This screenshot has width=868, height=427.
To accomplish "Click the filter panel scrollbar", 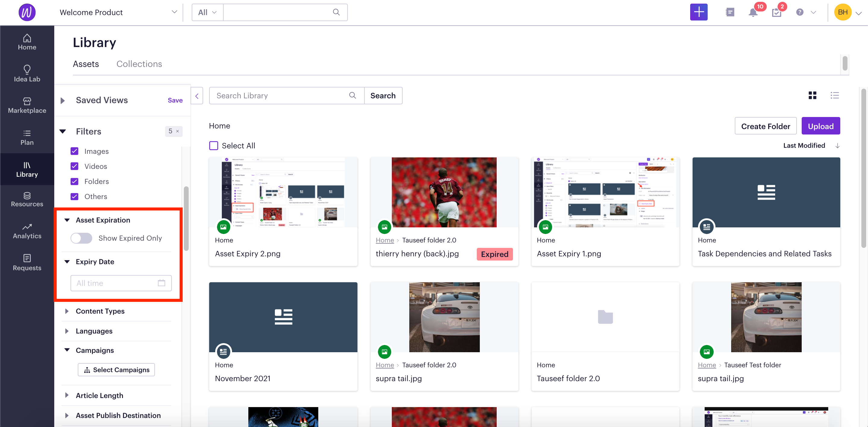I will (x=186, y=218).
